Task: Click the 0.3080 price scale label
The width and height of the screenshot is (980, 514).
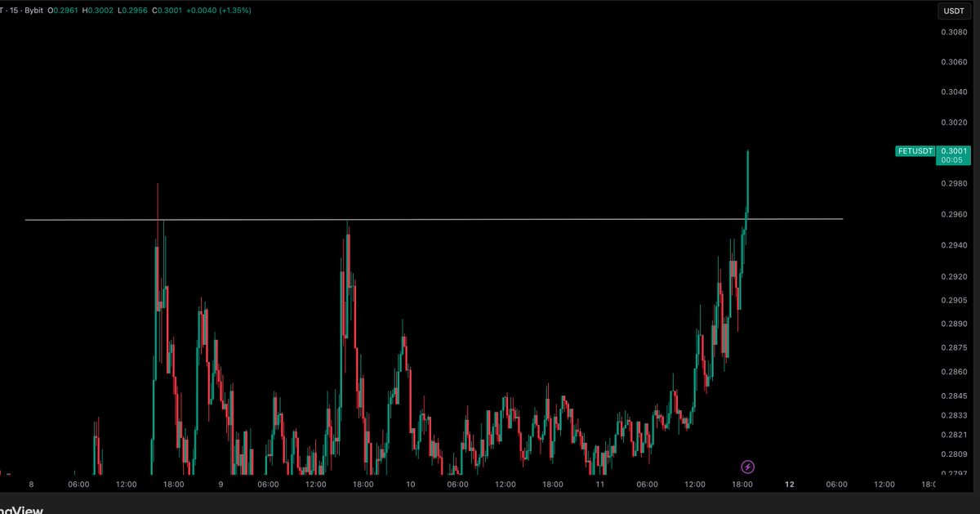Action: click(x=955, y=32)
